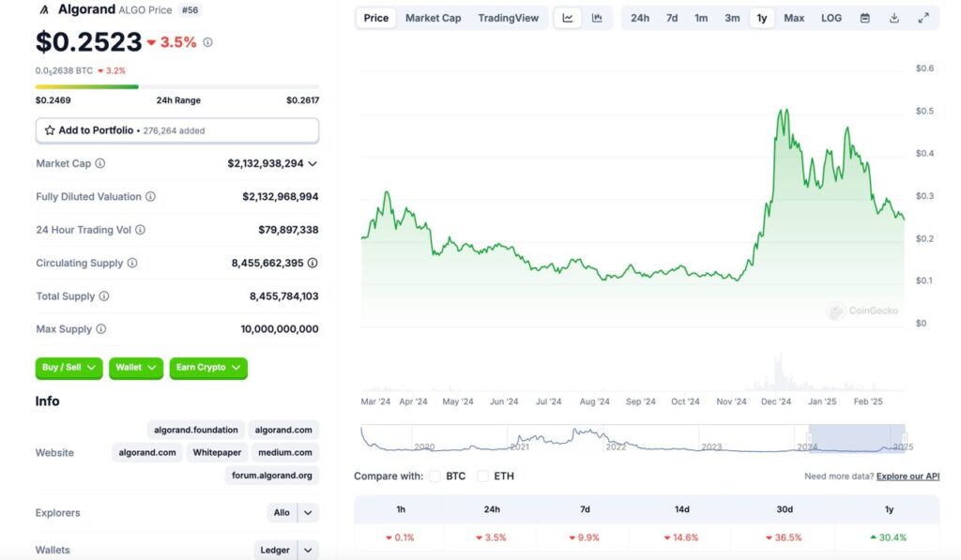
Task: Open the Buy / Sell dropdown
Action: (x=69, y=368)
